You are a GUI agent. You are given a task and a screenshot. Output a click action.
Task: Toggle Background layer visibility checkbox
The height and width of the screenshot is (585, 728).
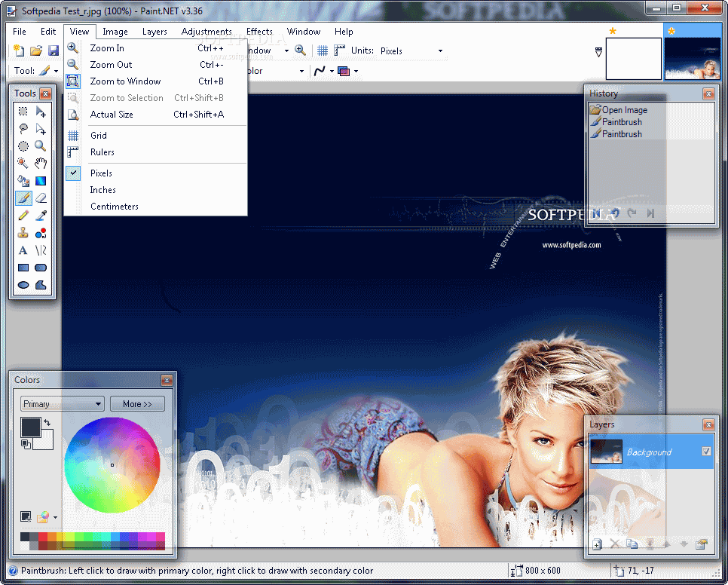[707, 451]
